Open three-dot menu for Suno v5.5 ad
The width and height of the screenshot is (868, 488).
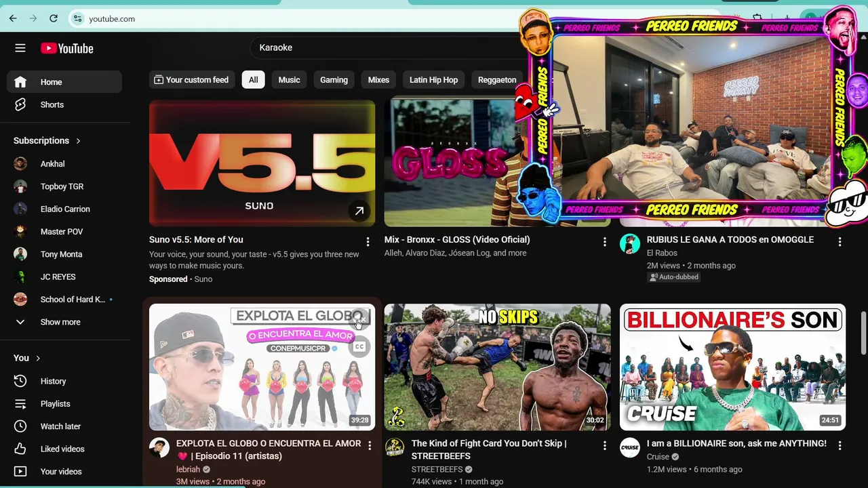pyautogui.click(x=368, y=242)
